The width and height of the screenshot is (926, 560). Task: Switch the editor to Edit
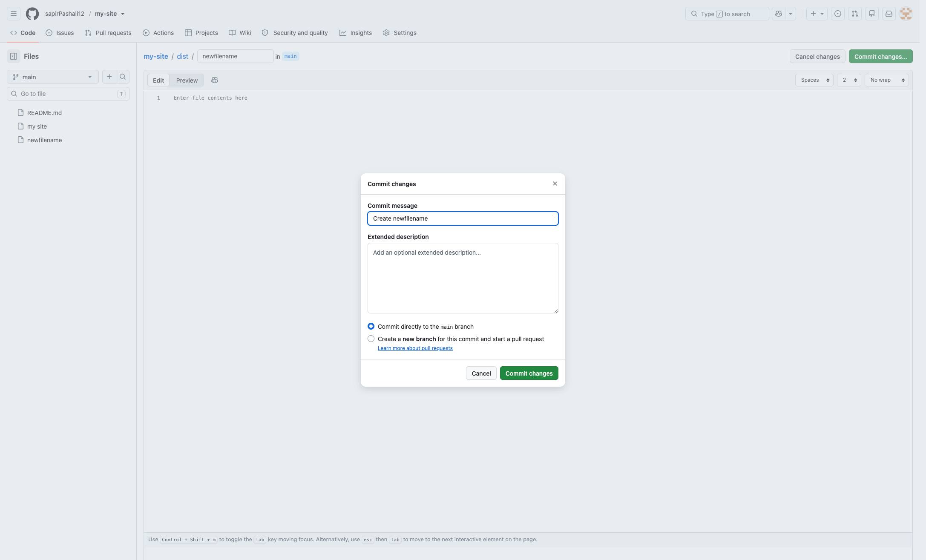coord(158,80)
